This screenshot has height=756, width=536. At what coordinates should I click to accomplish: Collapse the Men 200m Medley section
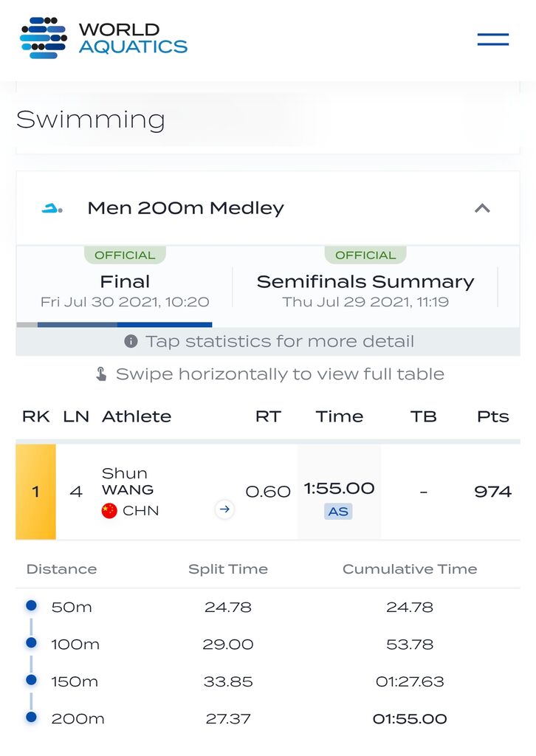483,208
